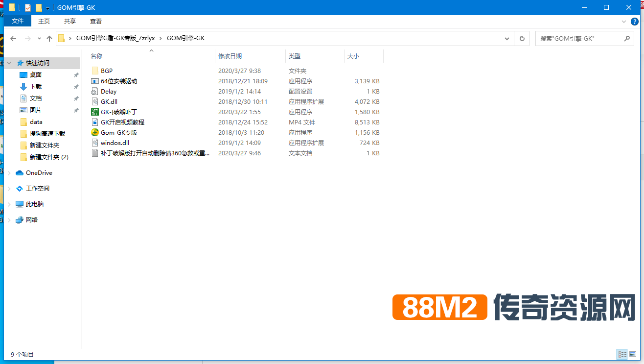Click the 文本文档 type cell

click(x=300, y=153)
